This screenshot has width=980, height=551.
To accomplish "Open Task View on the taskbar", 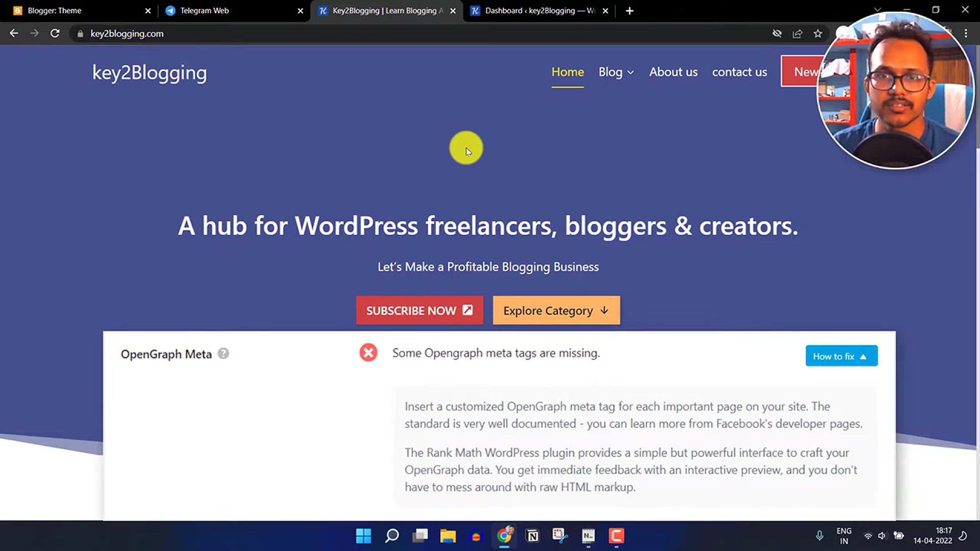I will 420,536.
